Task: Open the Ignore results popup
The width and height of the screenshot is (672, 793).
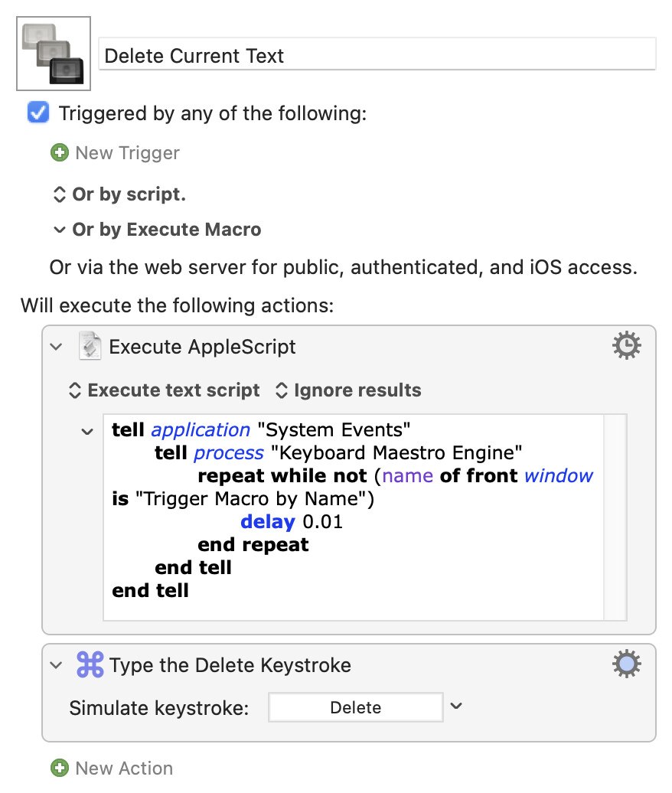Action: coord(348,390)
